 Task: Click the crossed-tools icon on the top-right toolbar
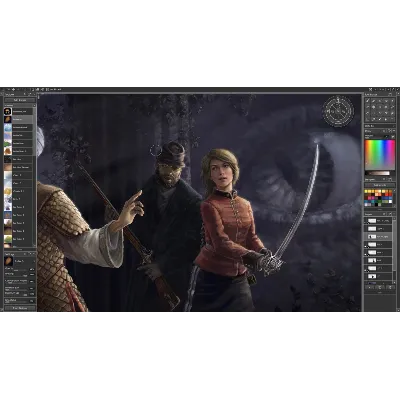coord(370,90)
